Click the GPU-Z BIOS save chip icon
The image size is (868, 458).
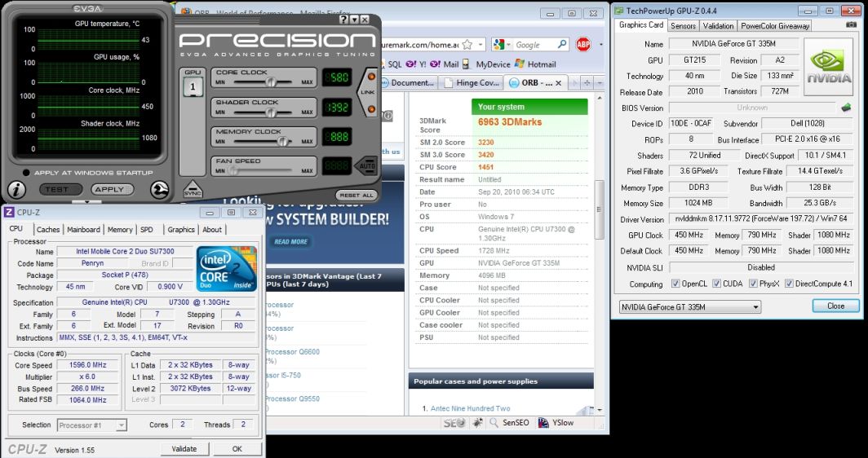coord(846,108)
